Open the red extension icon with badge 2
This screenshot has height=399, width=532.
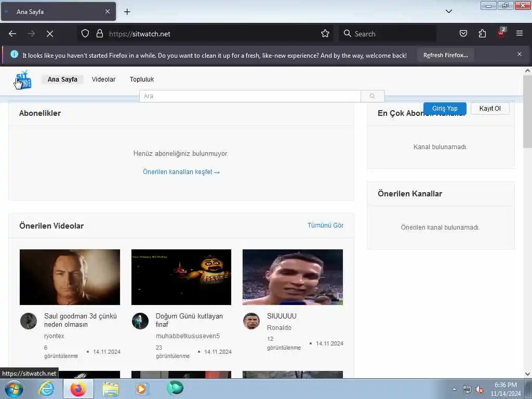click(x=501, y=33)
